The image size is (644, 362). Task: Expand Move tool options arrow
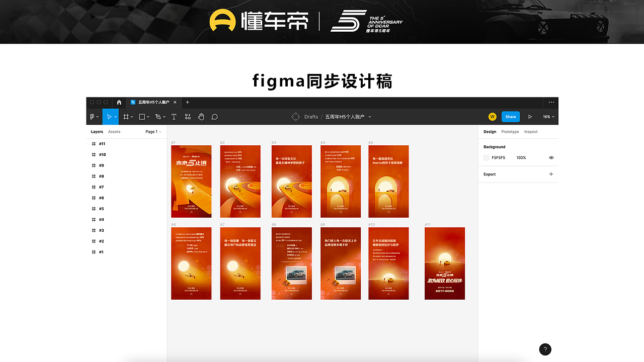click(116, 117)
